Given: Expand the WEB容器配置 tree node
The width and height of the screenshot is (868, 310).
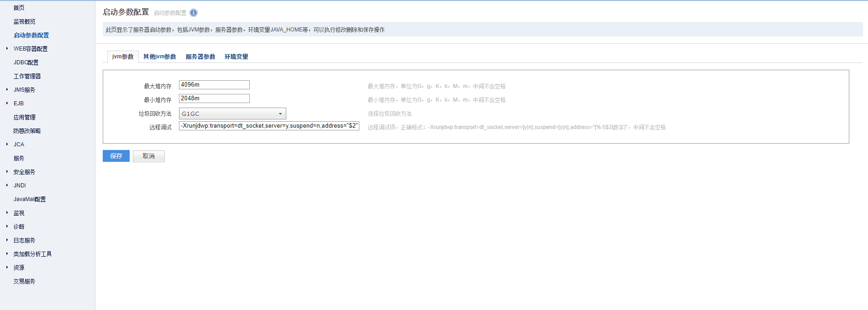Looking at the screenshot, I should pyautogui.click(x=7, y=48).
